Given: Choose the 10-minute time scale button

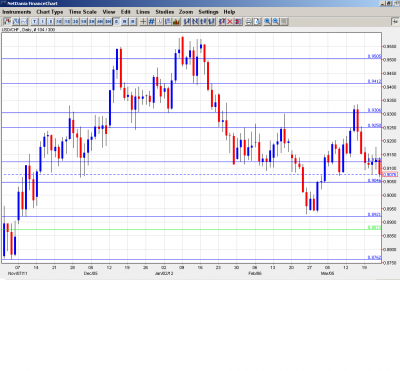Looking at the screenshot, I should coord(59,22).
